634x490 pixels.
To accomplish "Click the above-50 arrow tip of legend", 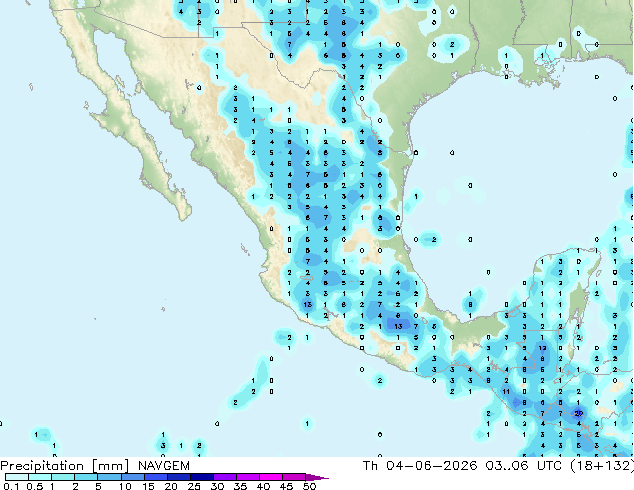I will 317,477.
